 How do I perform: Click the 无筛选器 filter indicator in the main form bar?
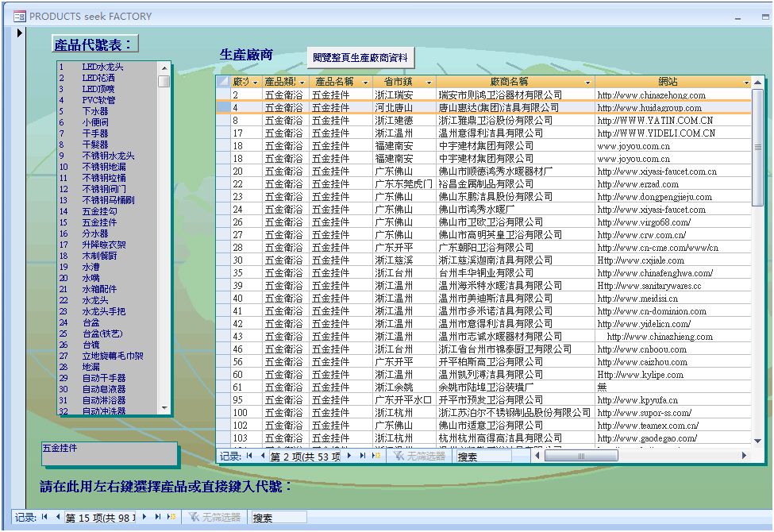point(214,517)
